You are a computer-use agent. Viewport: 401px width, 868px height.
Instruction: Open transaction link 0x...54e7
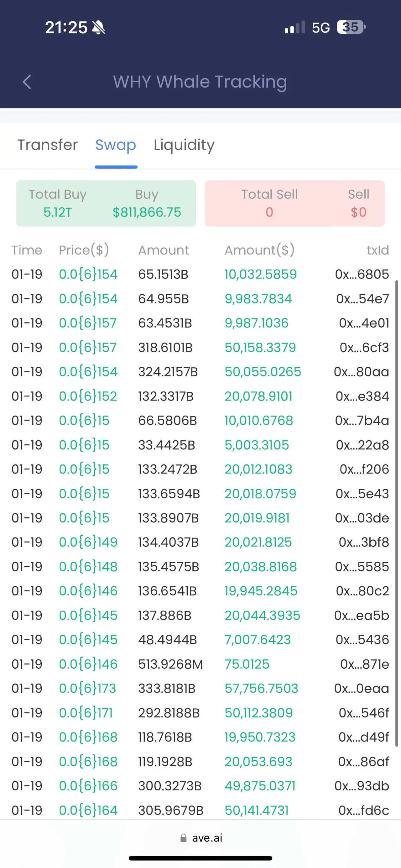pos(362,299)
